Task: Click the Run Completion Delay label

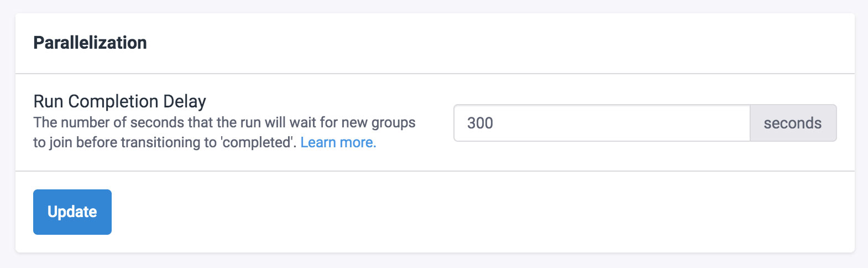Action: [119, 101]
